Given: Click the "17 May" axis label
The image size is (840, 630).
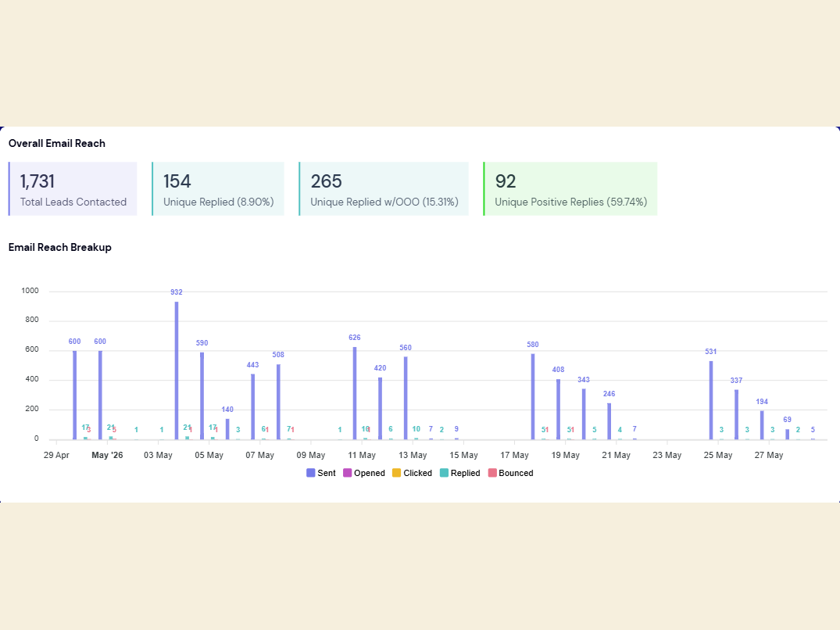Looking at the screenshot, I should point(514,456).
